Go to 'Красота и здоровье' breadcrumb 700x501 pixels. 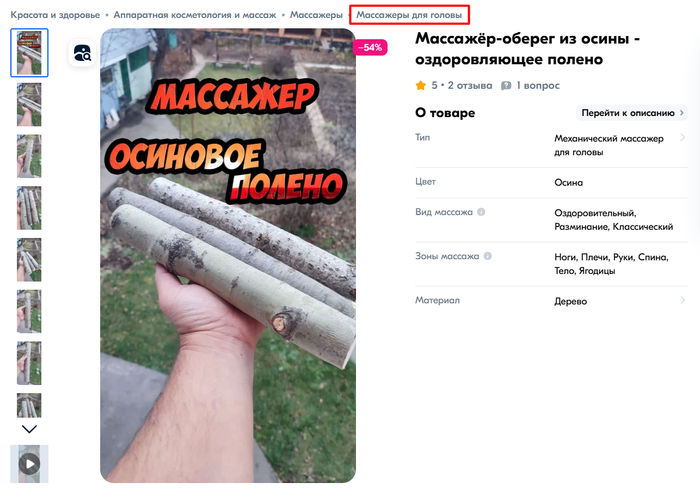55,15
